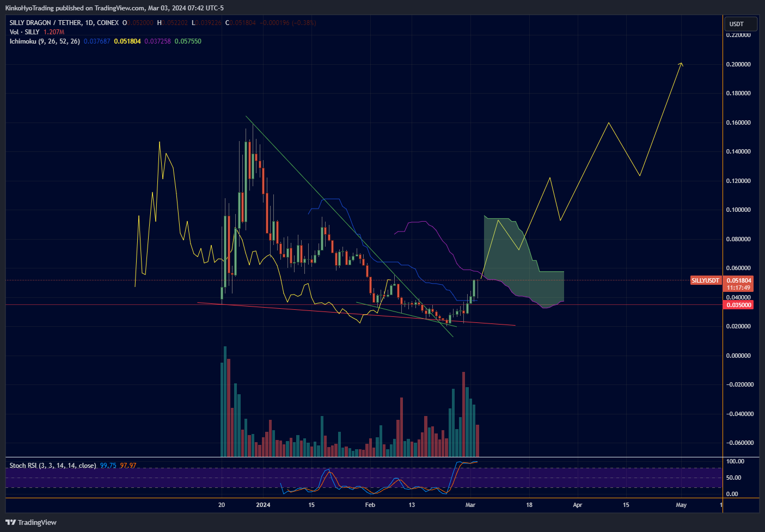Viewport: 765px width, 532px height.
Task: Click the 50.00 Stoch RSI axis label
Action: [733, 478]
